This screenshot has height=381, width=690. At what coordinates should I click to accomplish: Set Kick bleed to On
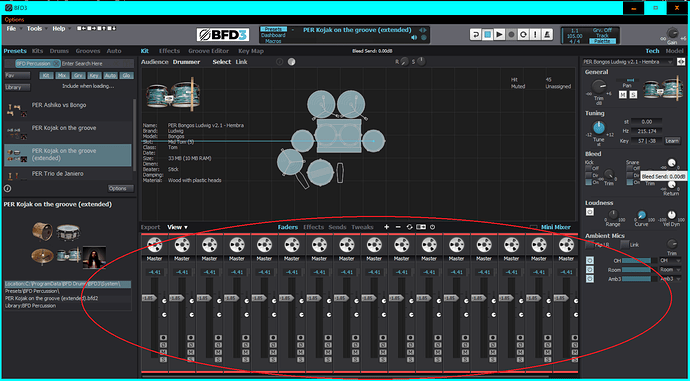[x=588, y=182]
